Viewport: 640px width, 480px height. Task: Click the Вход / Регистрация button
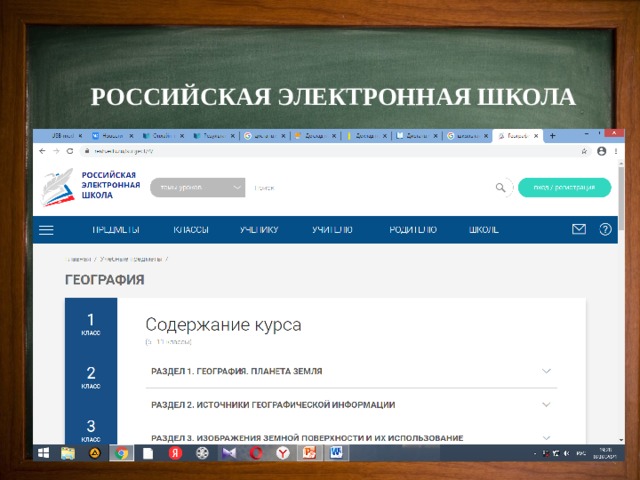point(564,187)
